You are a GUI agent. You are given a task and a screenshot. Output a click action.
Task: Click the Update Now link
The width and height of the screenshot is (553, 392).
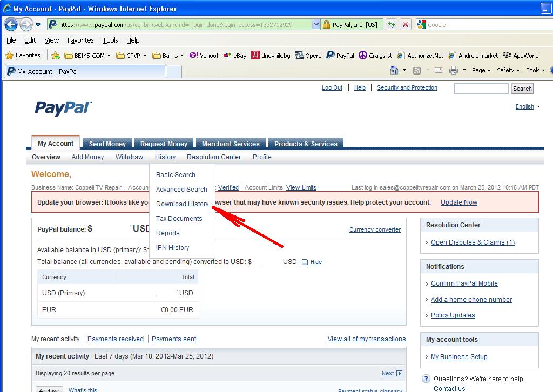459,202
